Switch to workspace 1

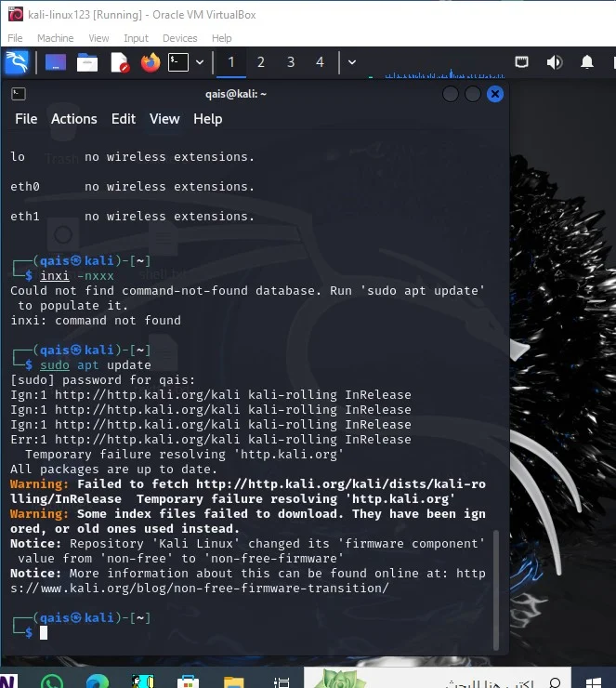click(x=231, y=62)
